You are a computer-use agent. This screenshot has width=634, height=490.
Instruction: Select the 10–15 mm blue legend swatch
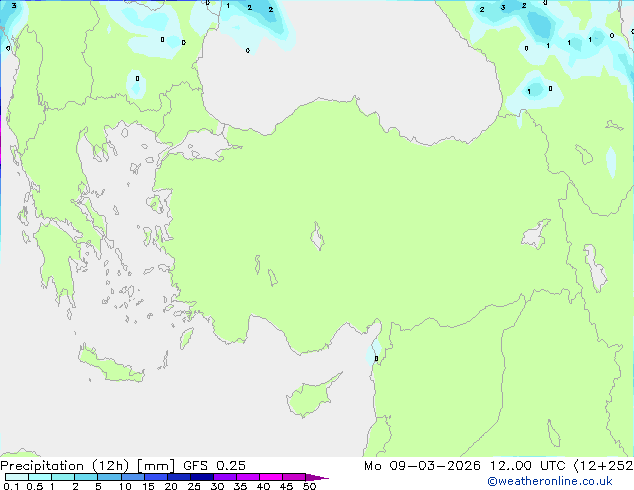tap(132, 477)
